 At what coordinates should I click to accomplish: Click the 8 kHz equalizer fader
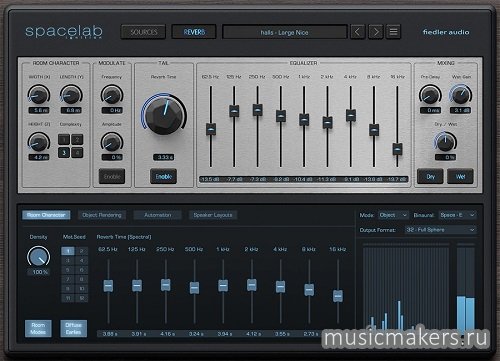click(x=374, y=130)
